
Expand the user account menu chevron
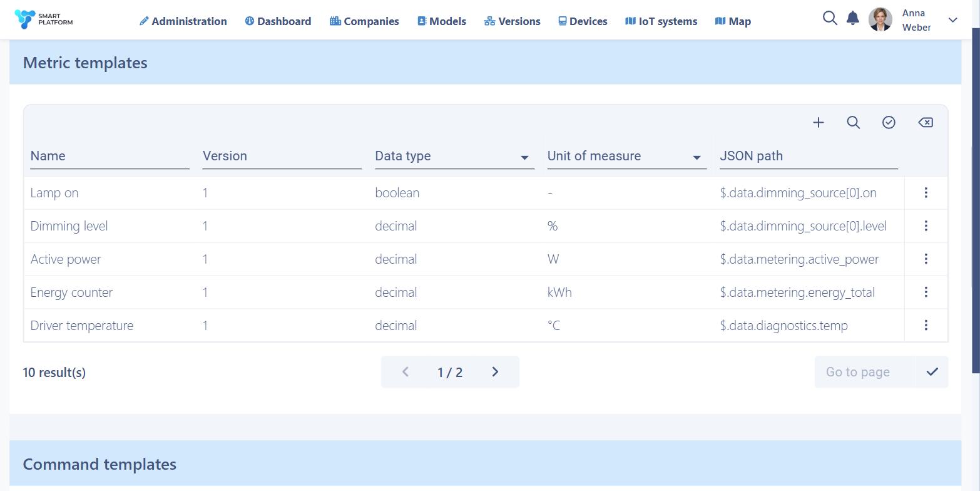pos(952,20)
